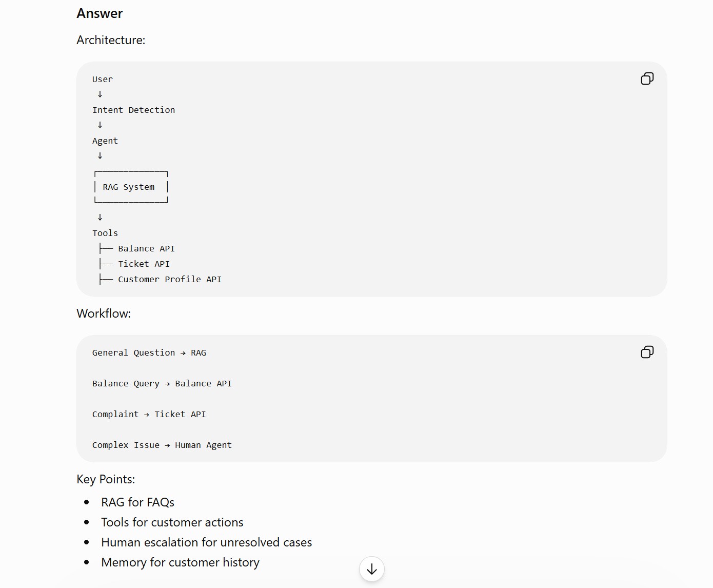
Task: Click the Tools line in diagram
Action: [x=105, y=233]
